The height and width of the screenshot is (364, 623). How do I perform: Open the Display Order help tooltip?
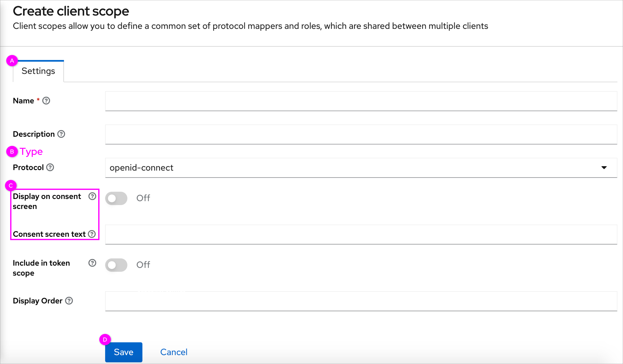(x=69, y=300)
